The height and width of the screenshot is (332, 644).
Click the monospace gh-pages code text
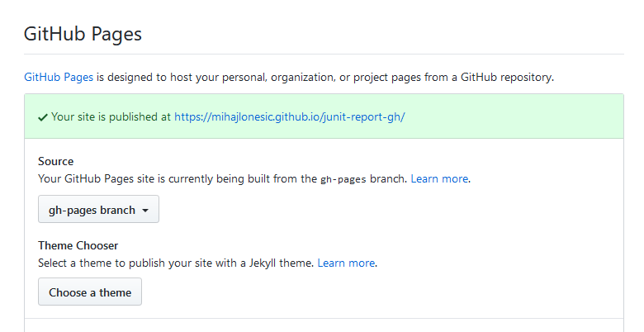(343, 179)
